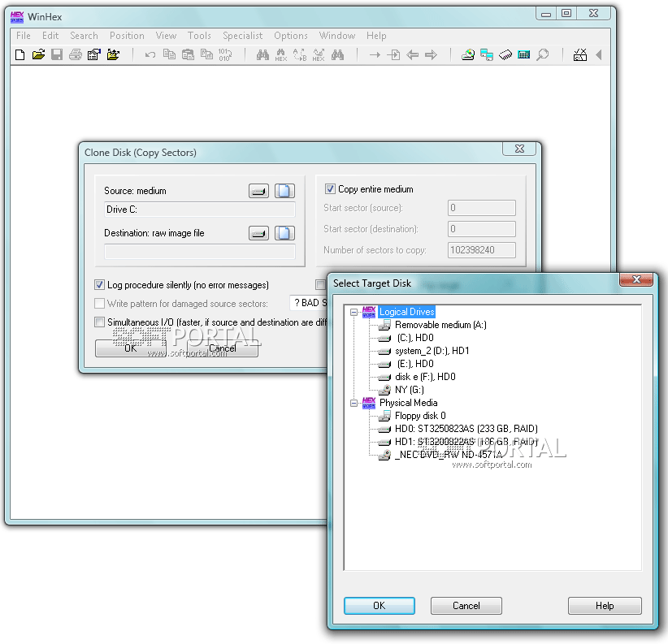This screenshot has height=644, width=668.
Task: Click the checkmark-and-X toolbar icon
Action: click(x=579, y=55)
